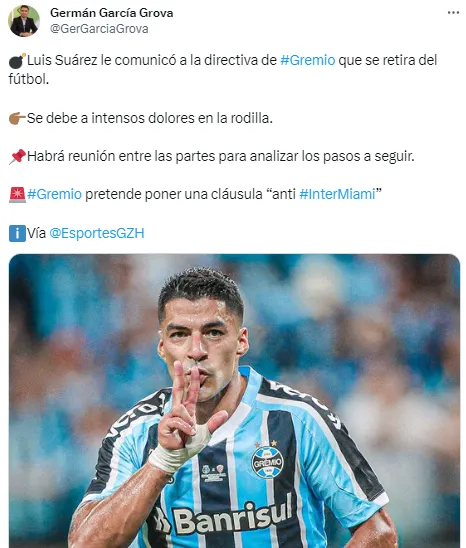The width and height of the screenshot is (466, 548).
Task: Open the Germán García Grova display name
Action: 112,13
